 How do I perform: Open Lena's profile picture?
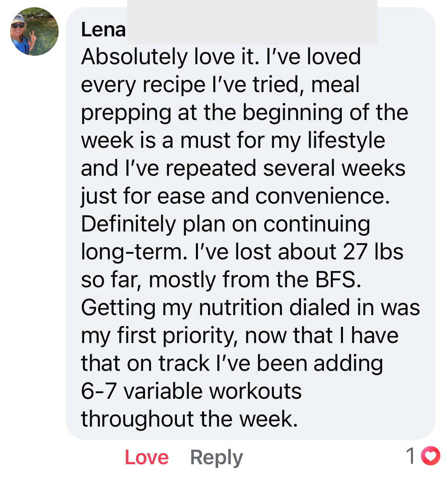click(x=34, y=32)
